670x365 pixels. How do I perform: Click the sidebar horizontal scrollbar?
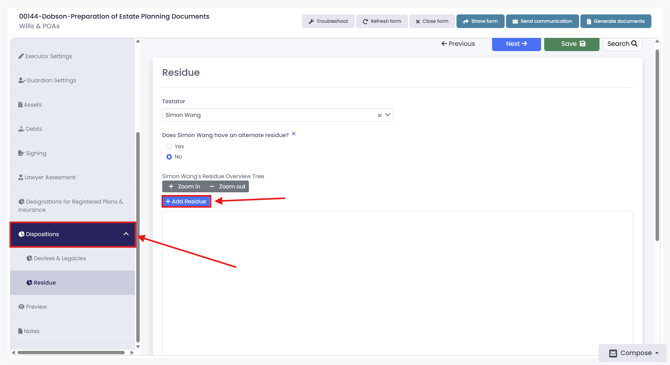point(71,353)
